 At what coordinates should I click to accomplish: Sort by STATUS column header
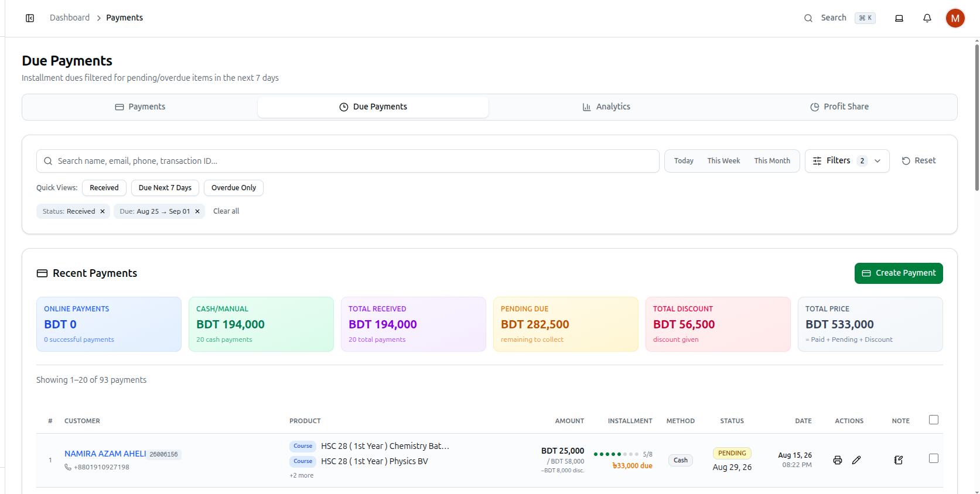[x=732, y=421]
